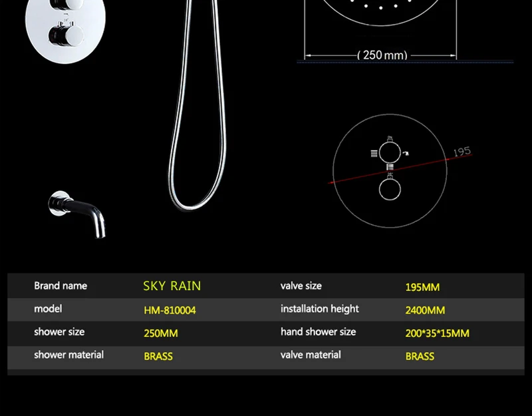Click the shower head diagram with 250 mm
This screenshot has width=532, height=416.
[x=380, y=31]
